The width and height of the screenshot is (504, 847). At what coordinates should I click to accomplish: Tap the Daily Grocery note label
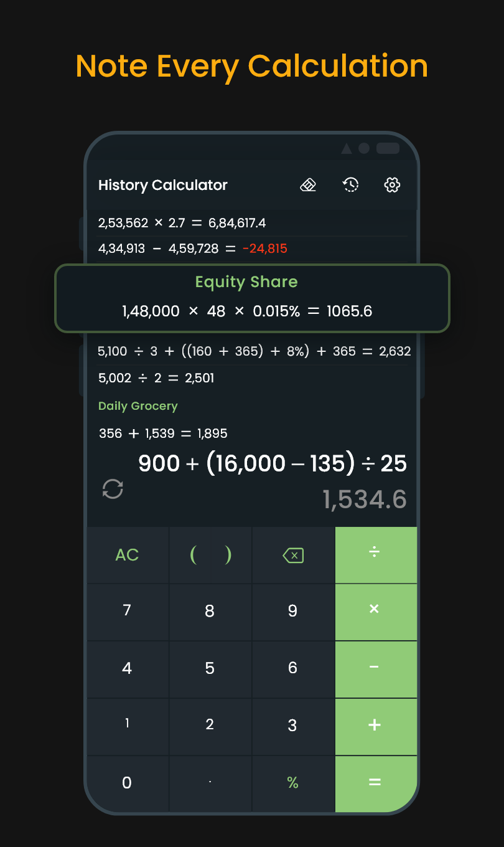[x=138, y=406]
